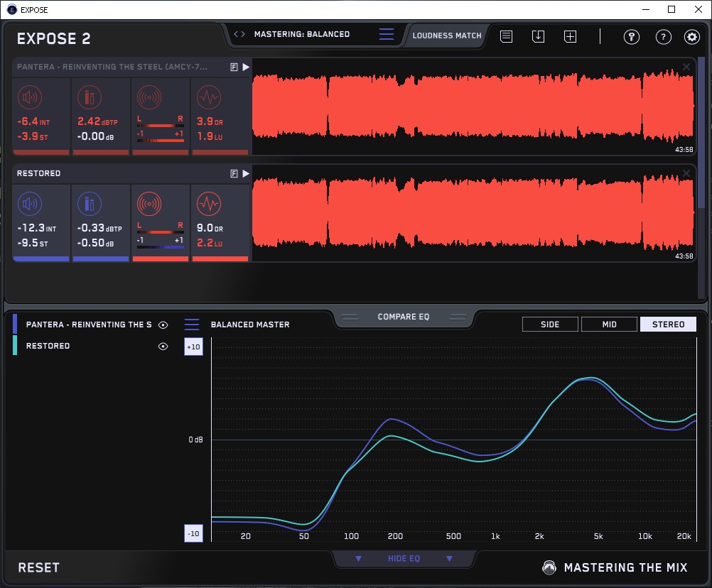
Task: Open the settings gear icon
Action: [691, 37]
